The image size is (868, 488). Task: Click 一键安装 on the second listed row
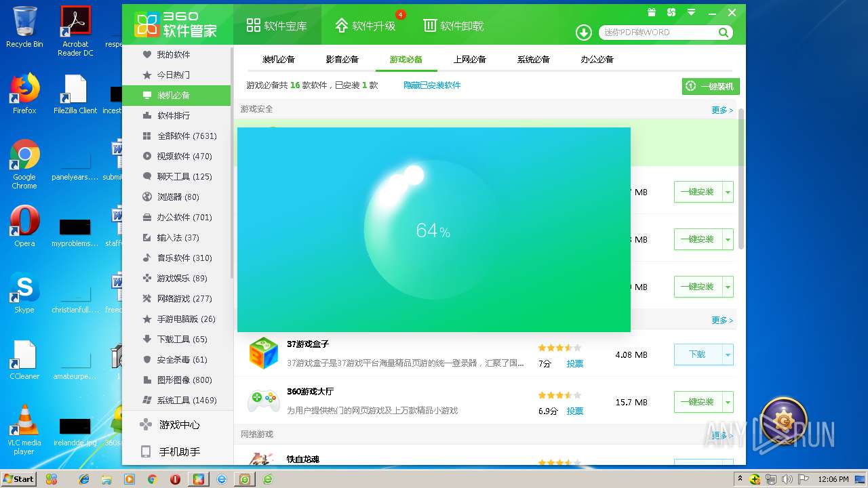tap(698, 239)
